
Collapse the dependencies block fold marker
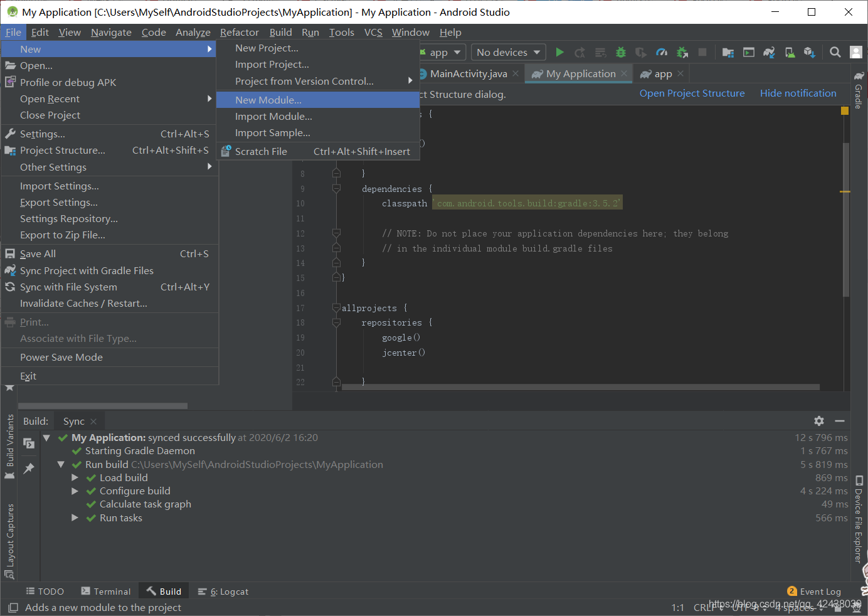(x=336, y=188)
